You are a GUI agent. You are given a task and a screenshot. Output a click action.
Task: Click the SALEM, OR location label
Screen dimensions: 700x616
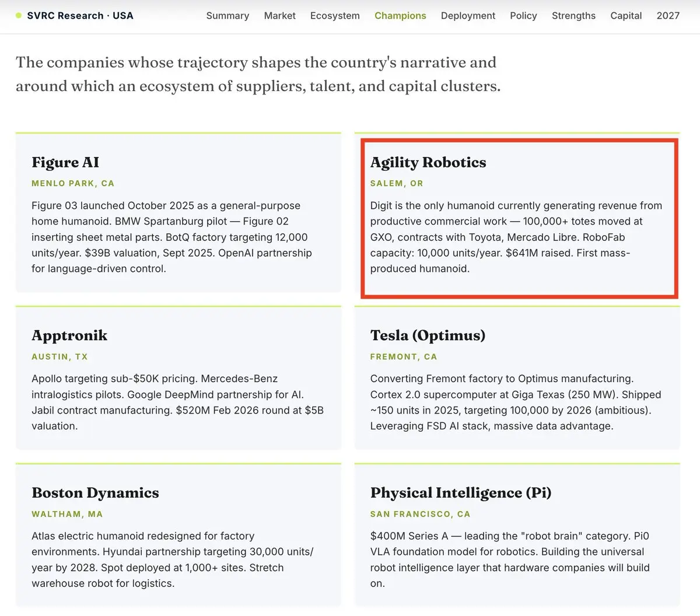click(x=397, y=183)
